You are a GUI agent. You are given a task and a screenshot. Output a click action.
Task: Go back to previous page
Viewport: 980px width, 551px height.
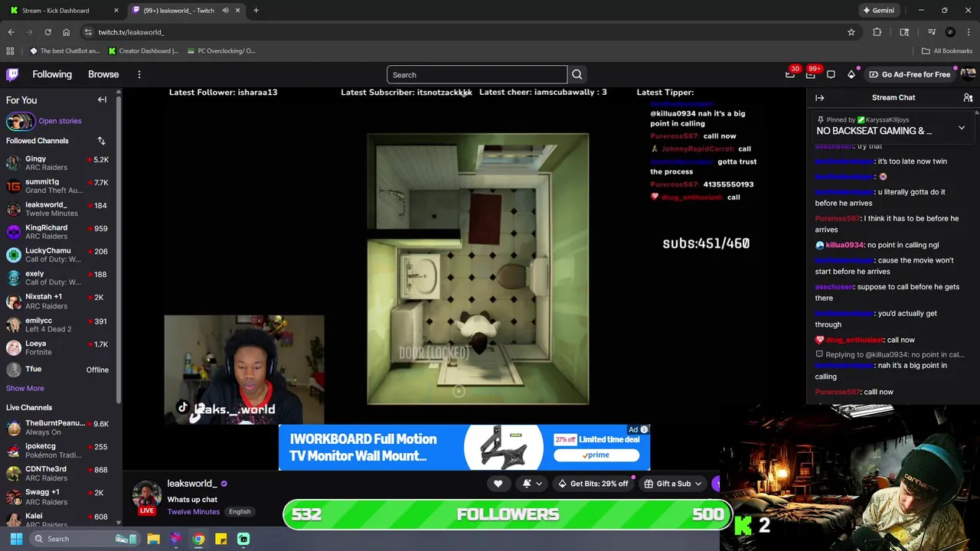pyautogui.click(x=11, y=32)
